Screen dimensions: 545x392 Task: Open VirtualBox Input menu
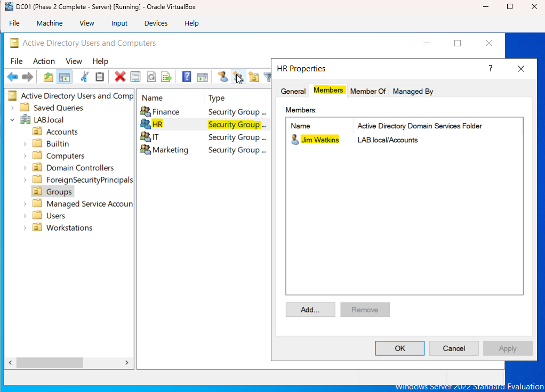tap(119, 23)
